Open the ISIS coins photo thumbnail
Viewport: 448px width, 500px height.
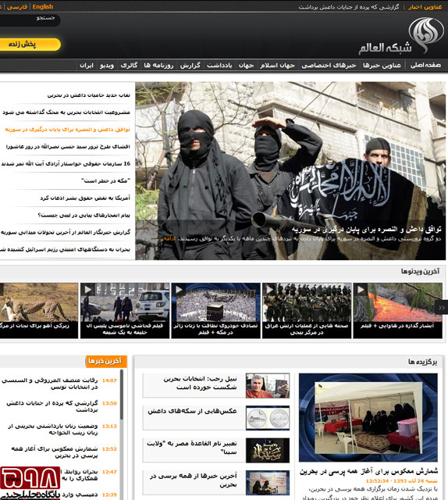pyautogui.click(x=268, y=418)
